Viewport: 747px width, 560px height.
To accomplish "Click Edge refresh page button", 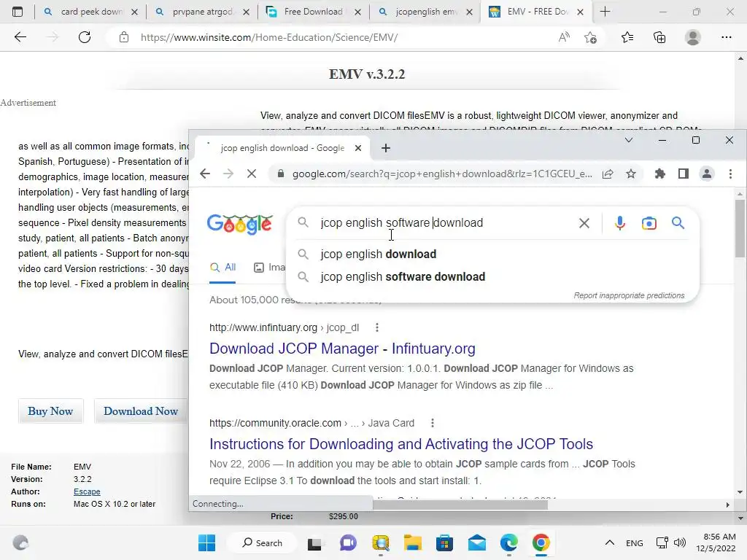I will (x=85, y=37).
